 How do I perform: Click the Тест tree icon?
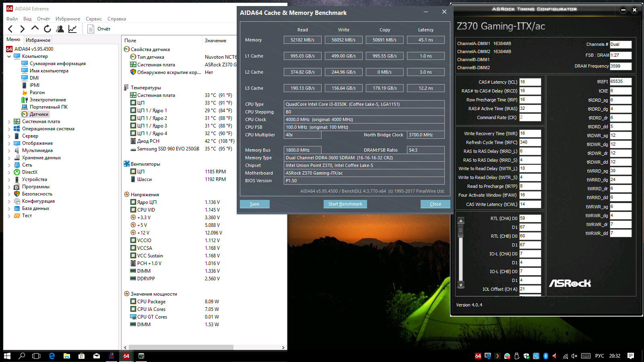coord(17,216)
